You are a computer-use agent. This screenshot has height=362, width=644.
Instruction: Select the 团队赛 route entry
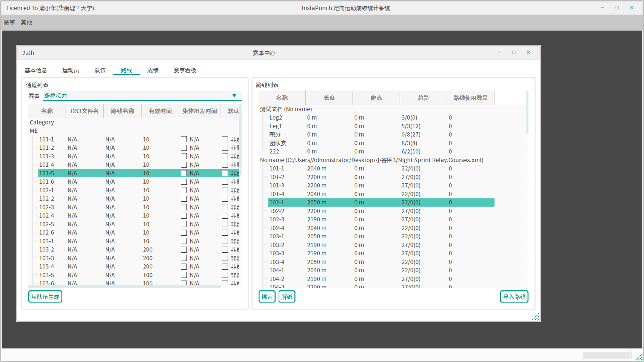point(278,143)
